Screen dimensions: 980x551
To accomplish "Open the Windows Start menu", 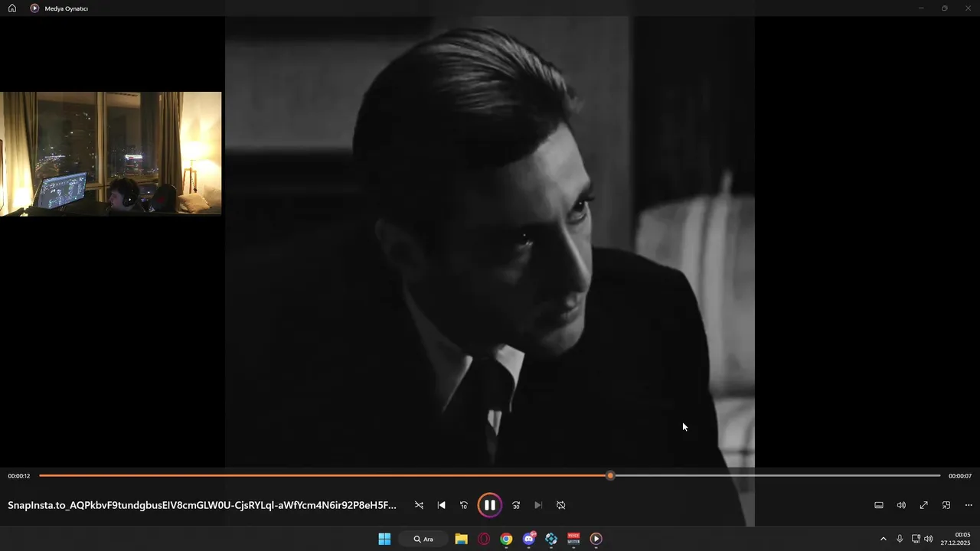I will coord(384,539).
